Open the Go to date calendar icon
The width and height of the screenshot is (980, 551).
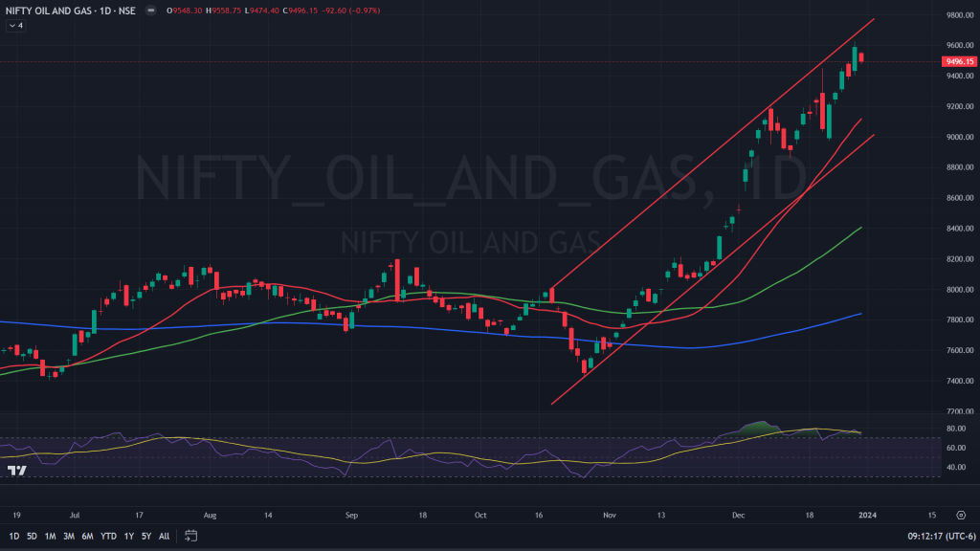(191, 536)
